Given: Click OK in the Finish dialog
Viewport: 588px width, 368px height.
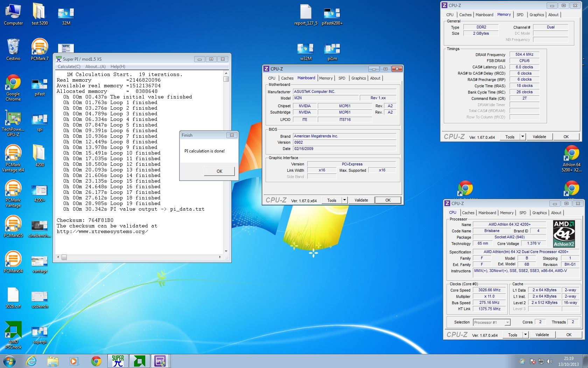Looking at the screenshot, I should 219,171.
